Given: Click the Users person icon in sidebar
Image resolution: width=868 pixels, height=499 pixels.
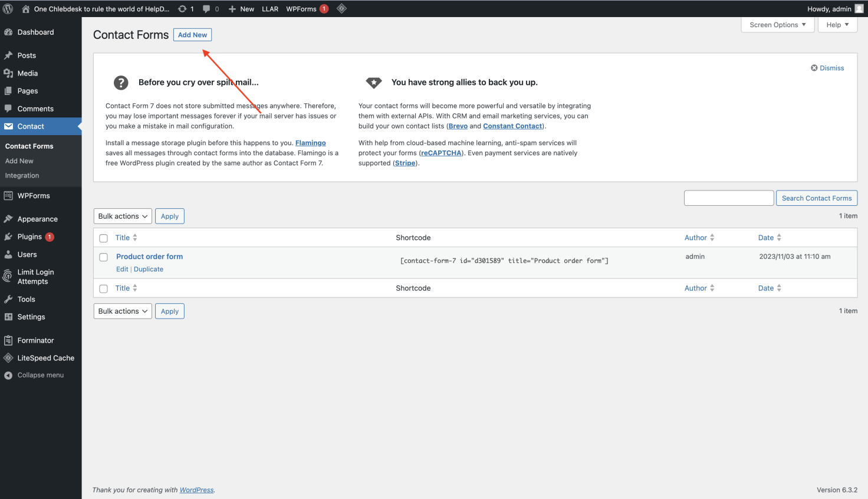Looking at the screenshot, I should (8, 255).
